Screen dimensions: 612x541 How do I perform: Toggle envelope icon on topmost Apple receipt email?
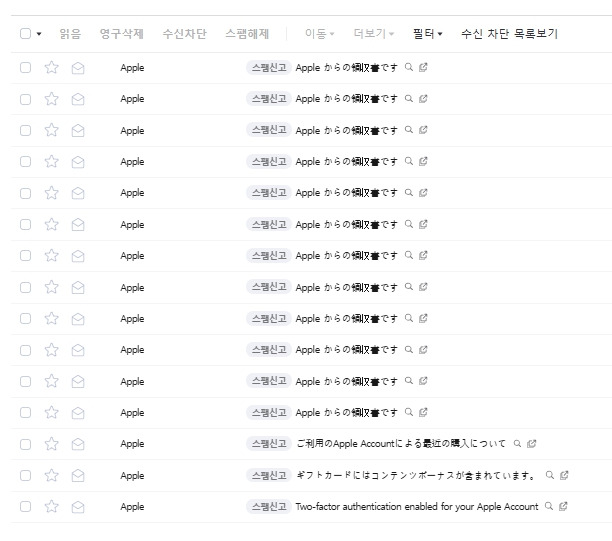click(78, 68)
